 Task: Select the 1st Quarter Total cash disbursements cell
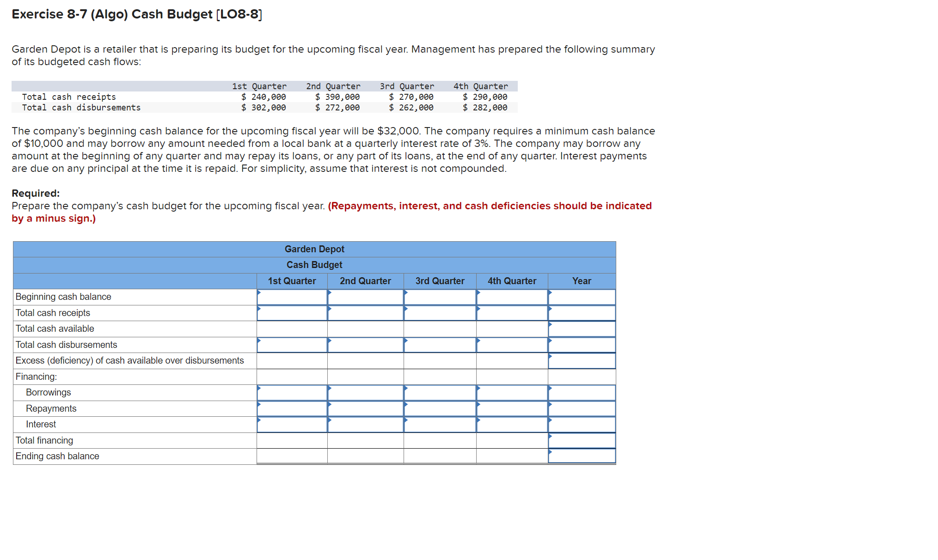click(292, 345)
